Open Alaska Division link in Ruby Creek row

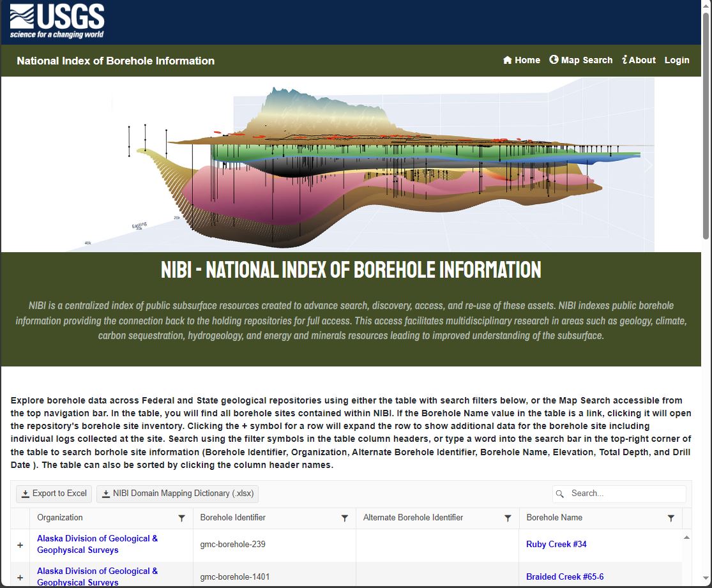pos(97,544)
